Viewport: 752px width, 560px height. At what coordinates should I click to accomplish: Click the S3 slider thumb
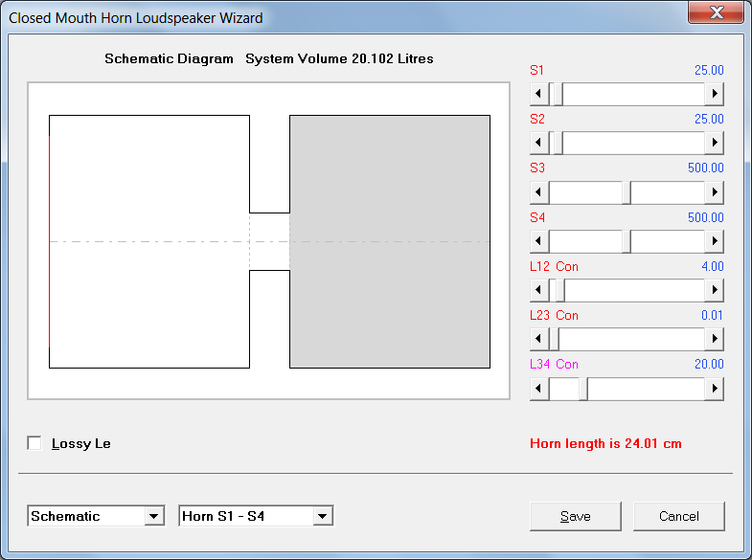pos(626,192)
